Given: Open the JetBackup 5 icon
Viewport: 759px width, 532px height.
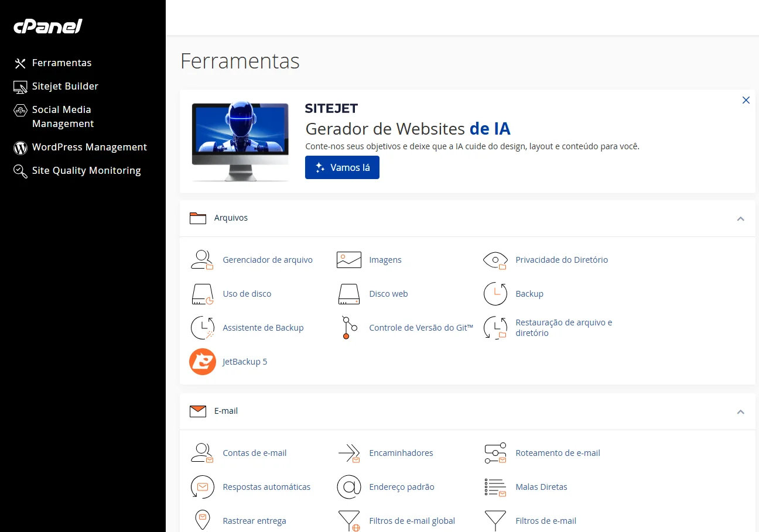Looking at the screenshot, I should coord(203,362).
